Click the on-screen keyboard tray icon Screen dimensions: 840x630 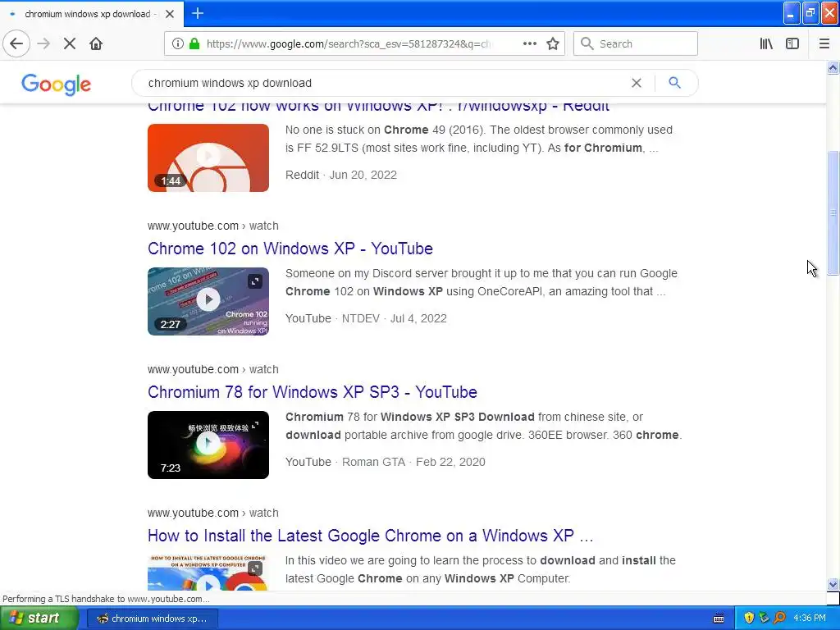click(x=719, y=619)
